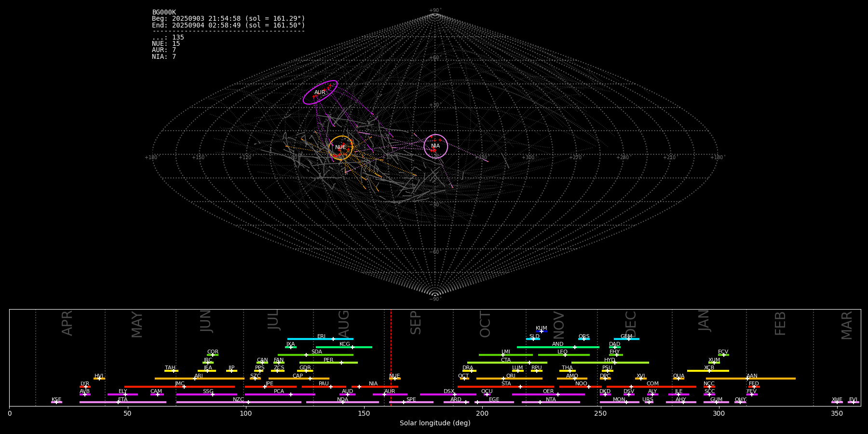This screenshot has width=868, height=434.
Task: Click the red dashed current solar longitude line
Action: [x=391, y=357]
